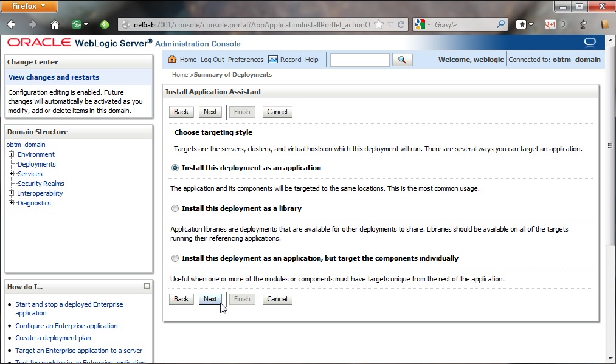Expand the Diagnostics tree node

[11, 202]
